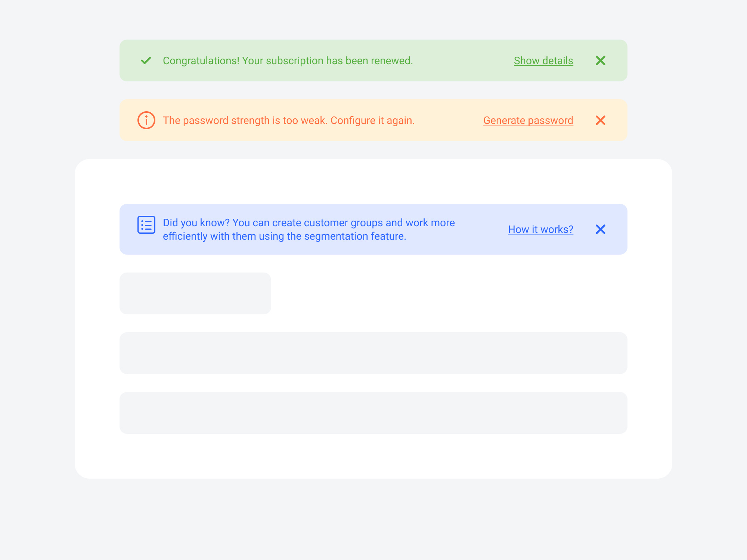Select the checkmark icon beside the subscription message
This screenshot has width=747, height=560.
click(146, 60)
